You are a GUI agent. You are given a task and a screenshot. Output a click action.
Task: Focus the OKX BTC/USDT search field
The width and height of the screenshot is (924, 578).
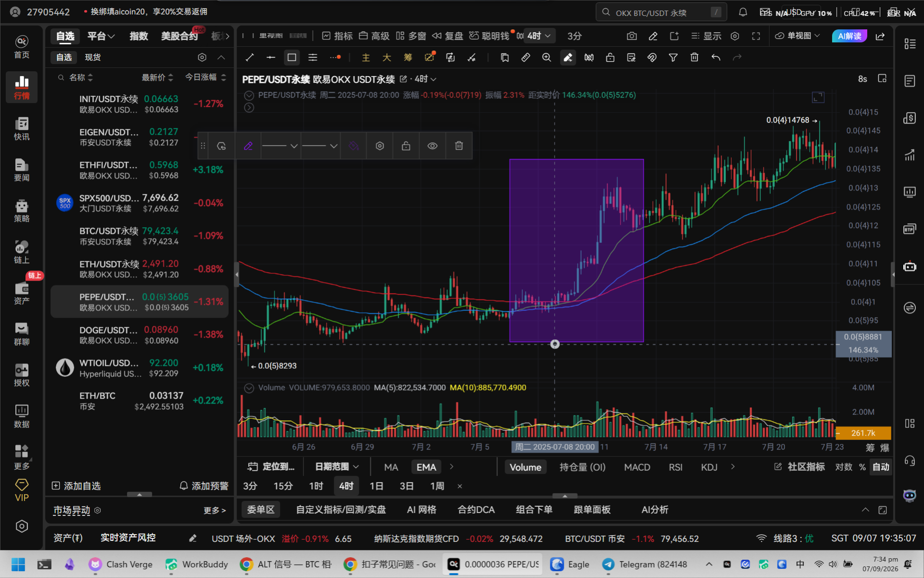click(661, 13)
